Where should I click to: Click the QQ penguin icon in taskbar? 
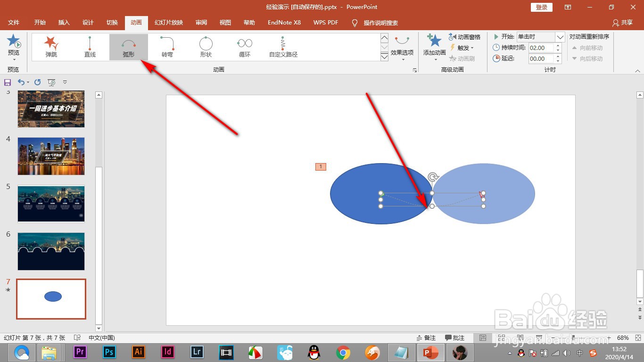pos(314,352)
